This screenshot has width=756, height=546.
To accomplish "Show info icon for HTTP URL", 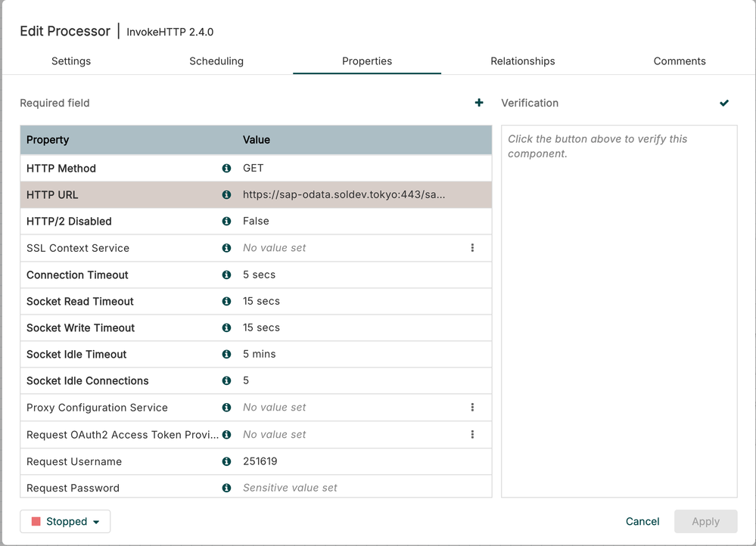I will [226, 195].
